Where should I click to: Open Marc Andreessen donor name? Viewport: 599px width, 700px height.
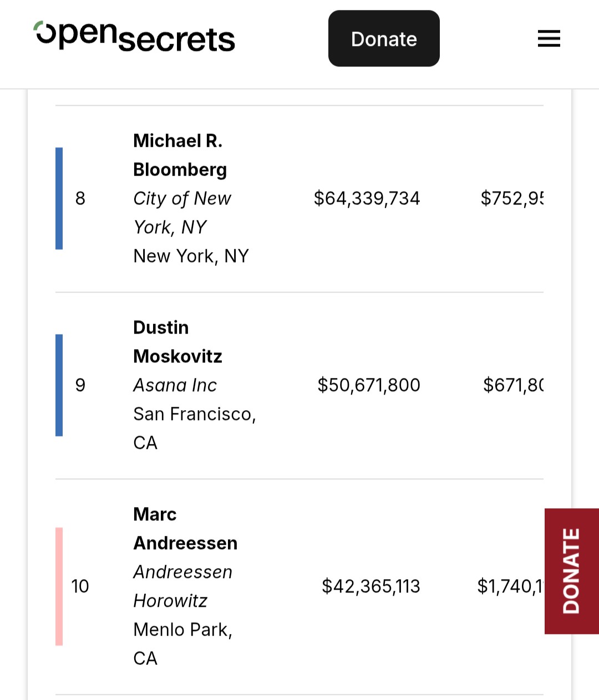[185, 529]
